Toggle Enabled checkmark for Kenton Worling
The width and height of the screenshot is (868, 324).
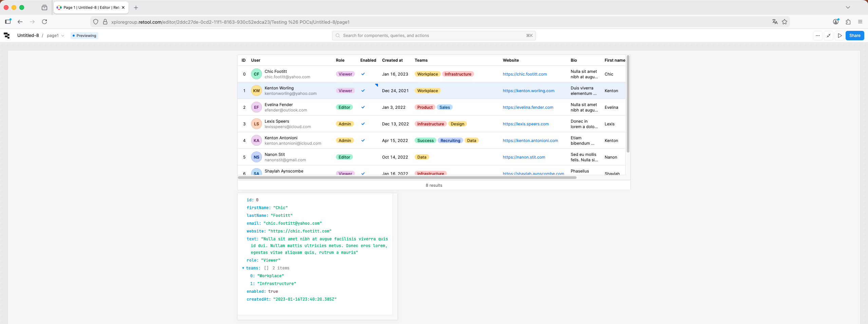pos(363,90)
